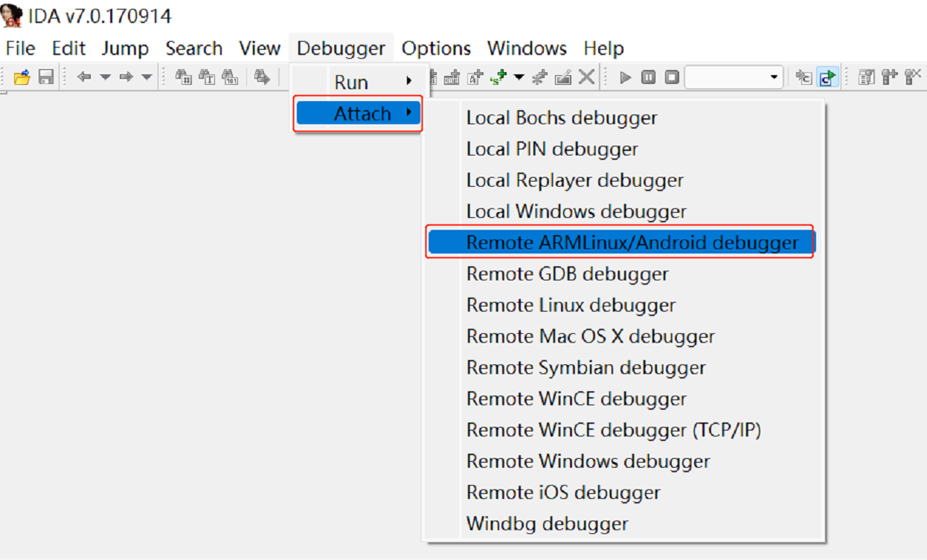Jump forward with the right arrow icon
927x560 pixels.
pyautogui.click(x=126, y=77)
